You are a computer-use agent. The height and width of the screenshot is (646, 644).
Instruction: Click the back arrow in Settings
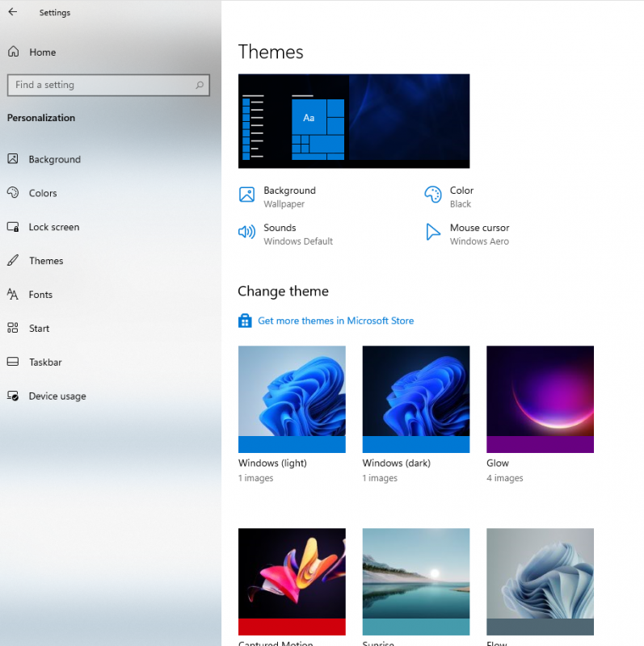(x=13, y=12)
